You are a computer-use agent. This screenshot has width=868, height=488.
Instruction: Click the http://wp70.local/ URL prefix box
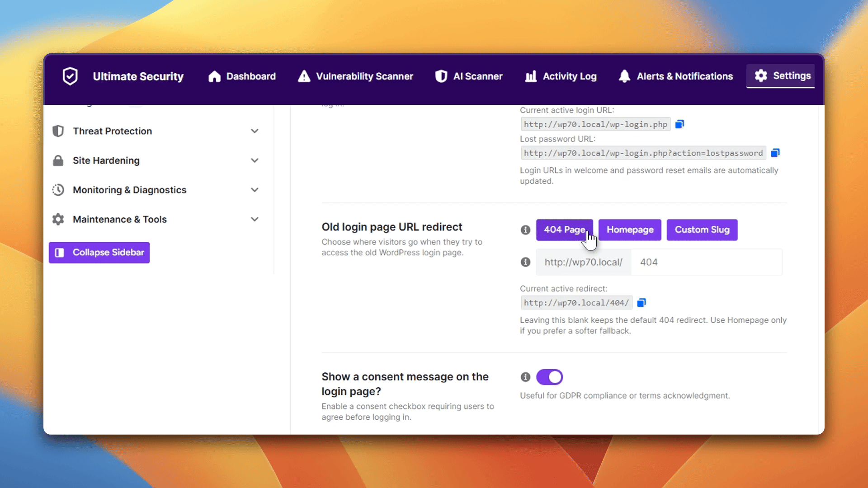point(584,262)
